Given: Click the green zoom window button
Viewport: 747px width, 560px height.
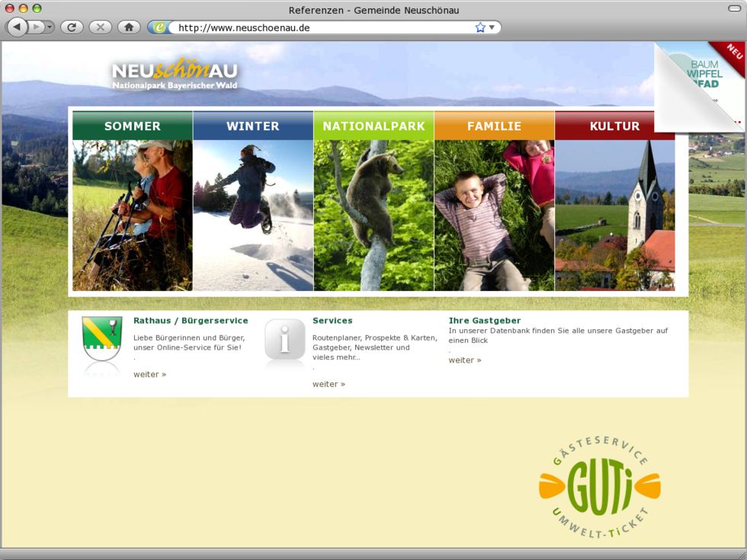Looking at the screenshot, I should (37, 8).
